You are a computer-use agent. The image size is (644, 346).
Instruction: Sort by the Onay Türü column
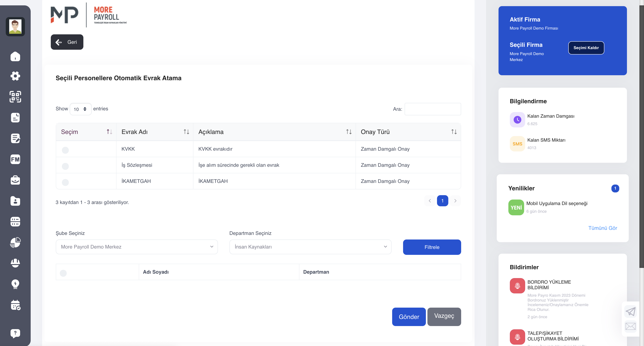(x=408, y=132)
